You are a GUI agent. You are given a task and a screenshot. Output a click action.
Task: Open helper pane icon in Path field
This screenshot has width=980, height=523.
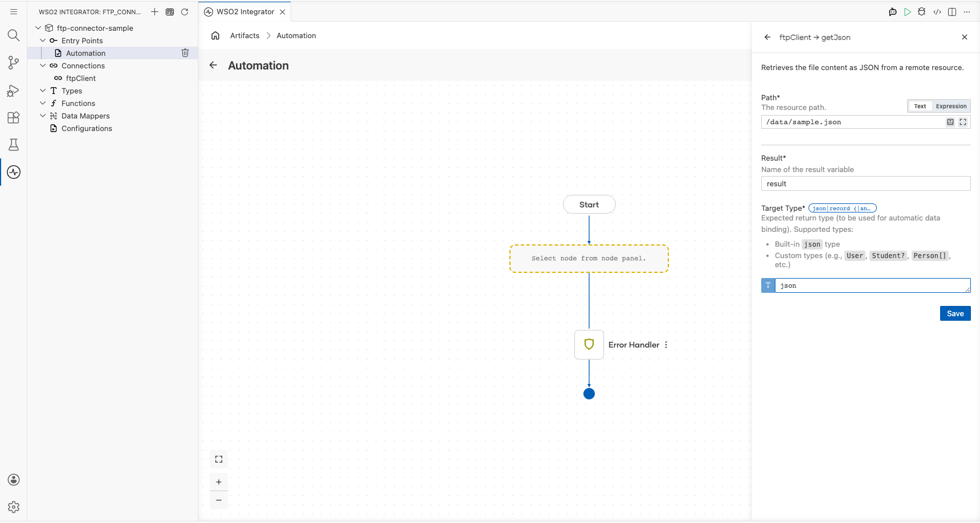[x=950, y=122]
